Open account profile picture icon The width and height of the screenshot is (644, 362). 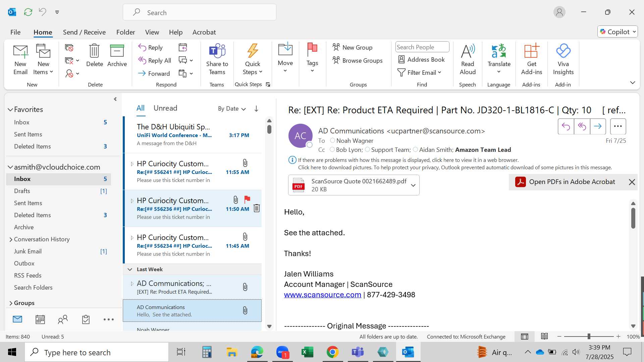(x=559, y=12)
